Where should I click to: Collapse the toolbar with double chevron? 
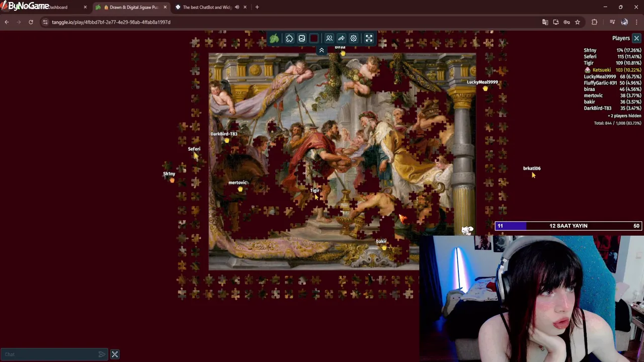click(321, 50)
